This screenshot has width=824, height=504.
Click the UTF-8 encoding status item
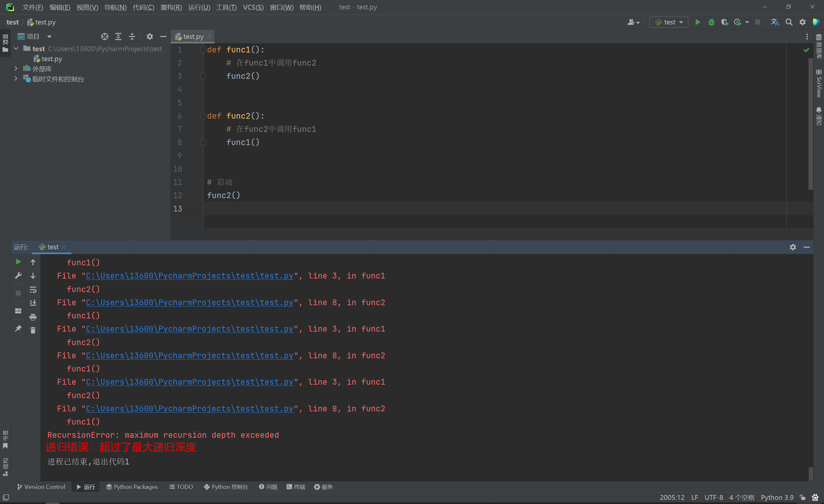coord(714,497)
